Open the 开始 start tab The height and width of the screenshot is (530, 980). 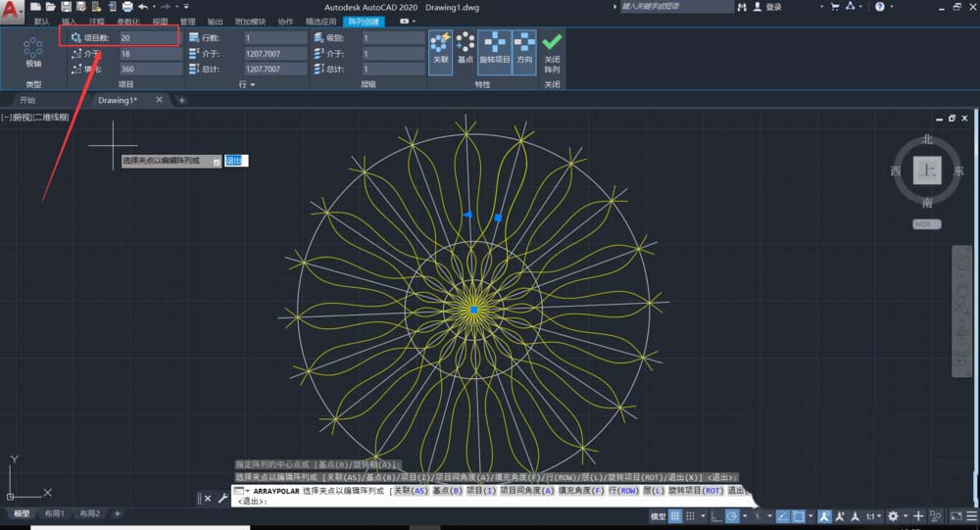[27, 100]
